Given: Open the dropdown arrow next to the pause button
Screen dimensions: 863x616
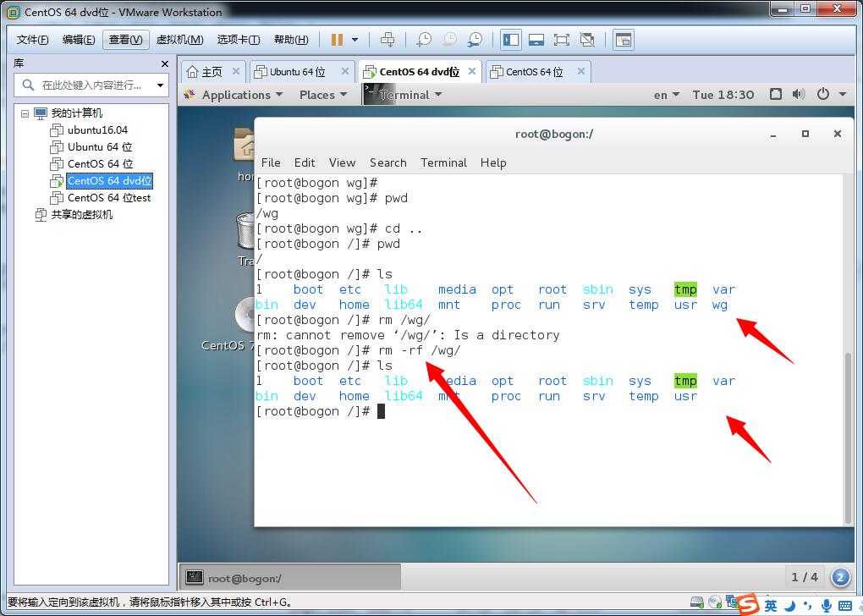Looking at the screenshot, I should (355, 40).
